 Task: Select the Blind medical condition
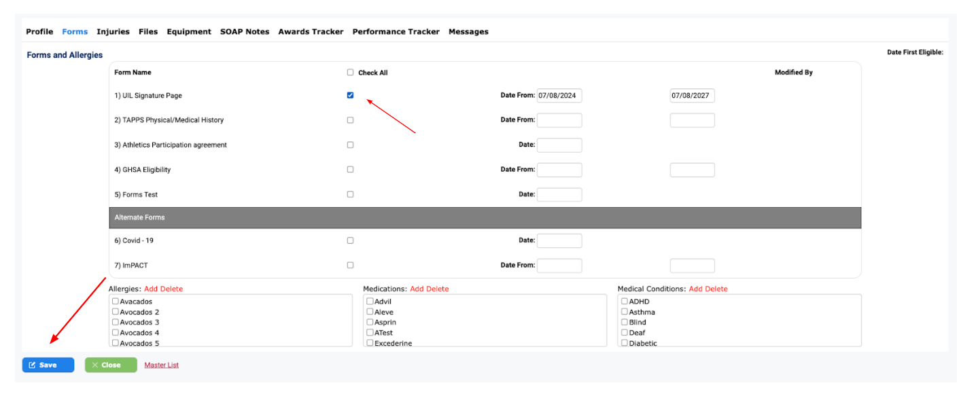[625, 322]
